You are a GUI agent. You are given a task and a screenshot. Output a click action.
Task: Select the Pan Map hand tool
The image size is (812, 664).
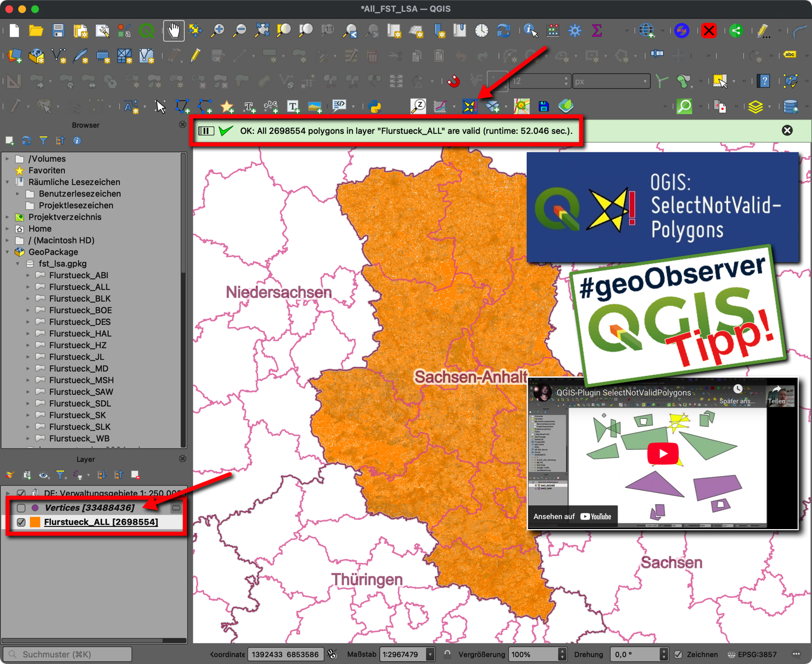[174, 30]
